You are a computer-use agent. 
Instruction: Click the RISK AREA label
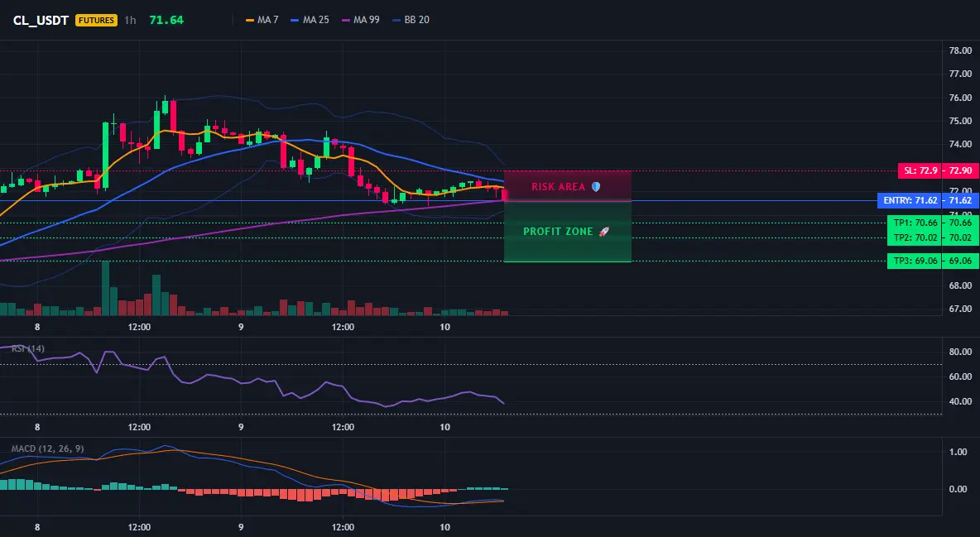click(x=558, y=187)
